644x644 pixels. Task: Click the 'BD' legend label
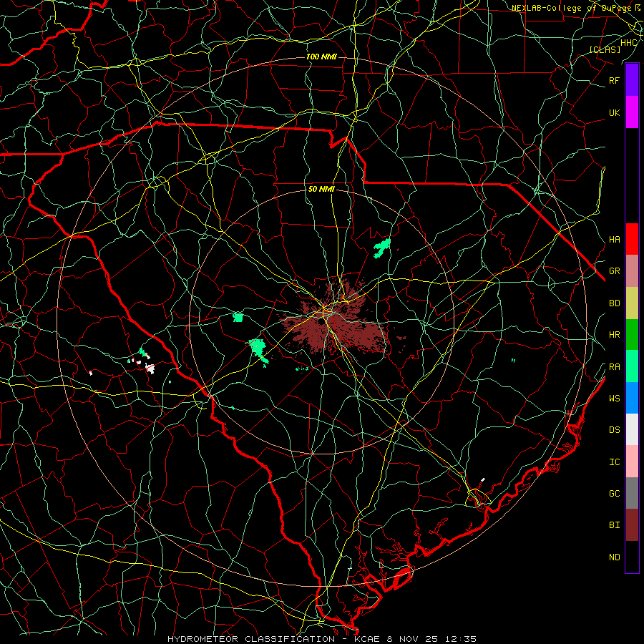click(614, 303)
